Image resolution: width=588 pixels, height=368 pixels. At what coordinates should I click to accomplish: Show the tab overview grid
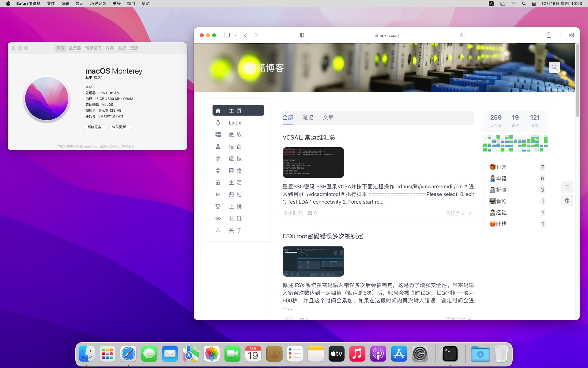click(x=571, y=35)
